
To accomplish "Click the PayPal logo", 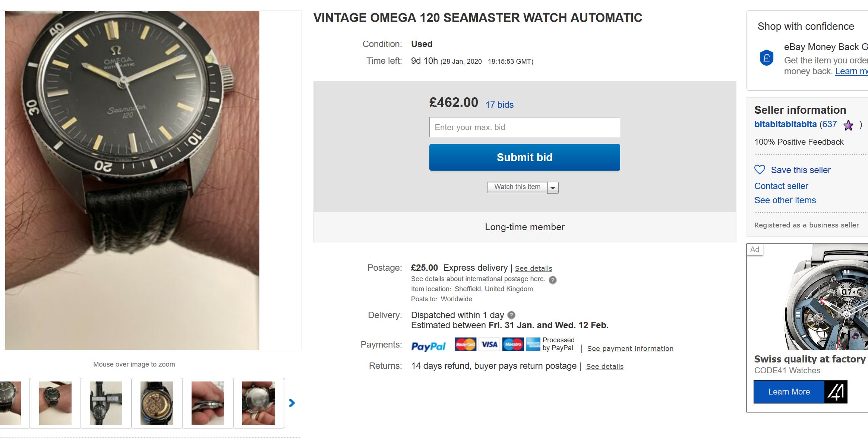I will tap(428, 346).
